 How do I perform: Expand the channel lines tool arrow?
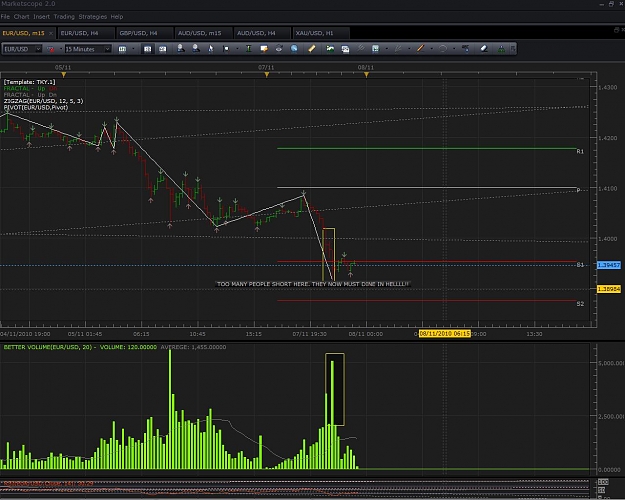click(409, 49)
